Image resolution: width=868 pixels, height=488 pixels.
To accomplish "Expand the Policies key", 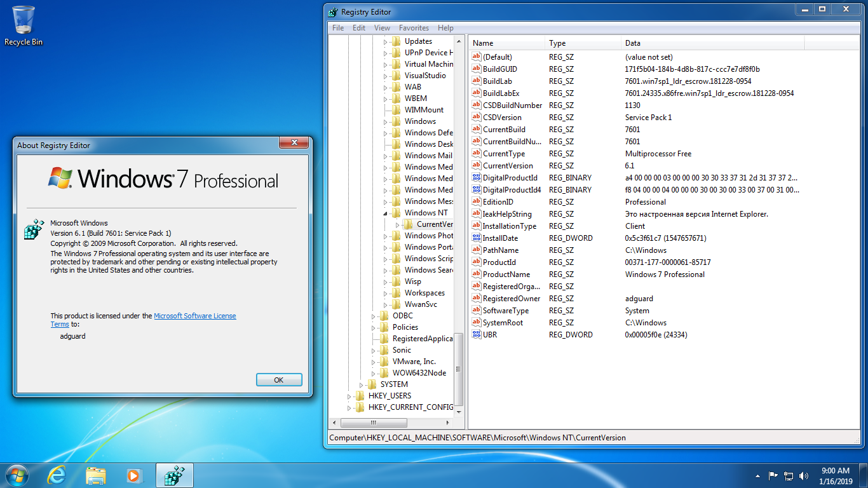I will click(374, 327).
